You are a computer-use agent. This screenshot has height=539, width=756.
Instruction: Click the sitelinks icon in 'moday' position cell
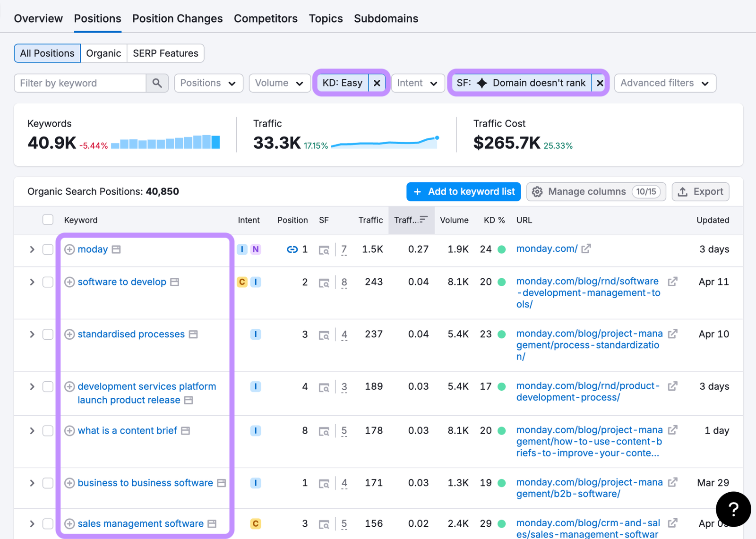click(x=292, y=249)
